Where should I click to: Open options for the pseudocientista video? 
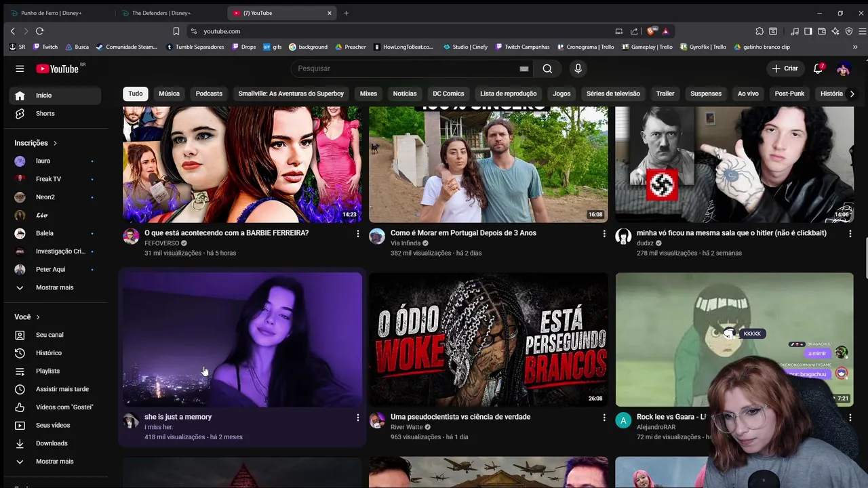(604, 418)
